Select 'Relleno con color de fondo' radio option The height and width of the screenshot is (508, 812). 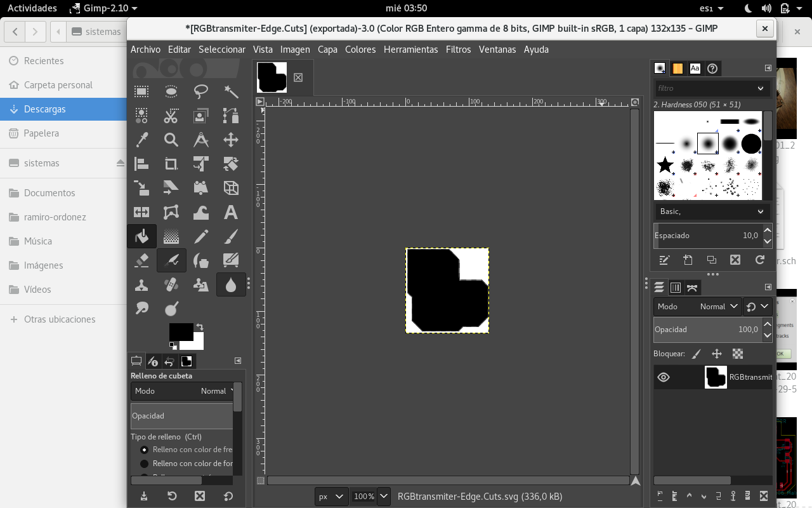pos(144,464)
